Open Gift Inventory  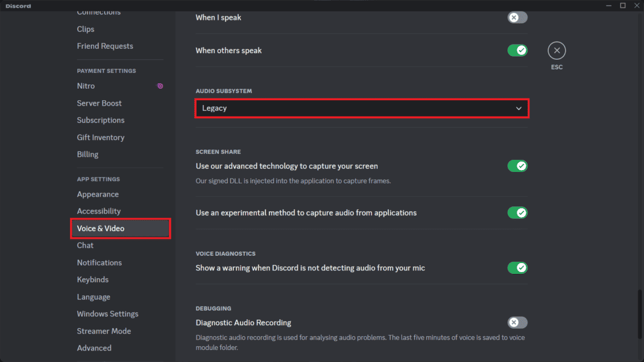click(101, 137)
